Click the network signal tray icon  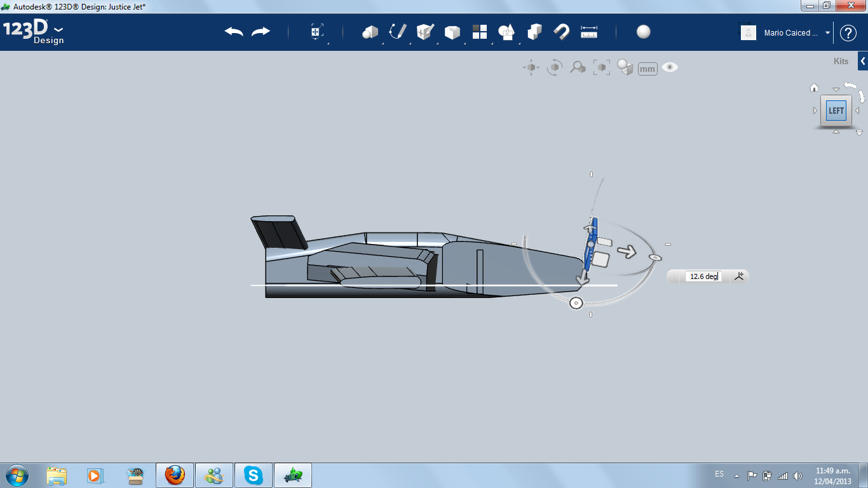click(783, 475)
